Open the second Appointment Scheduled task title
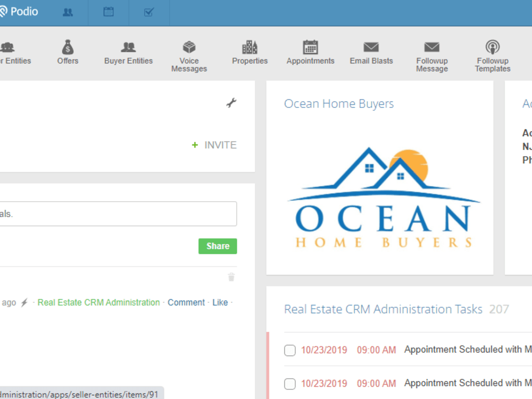532x399 pixels. [x=468, y=383]
